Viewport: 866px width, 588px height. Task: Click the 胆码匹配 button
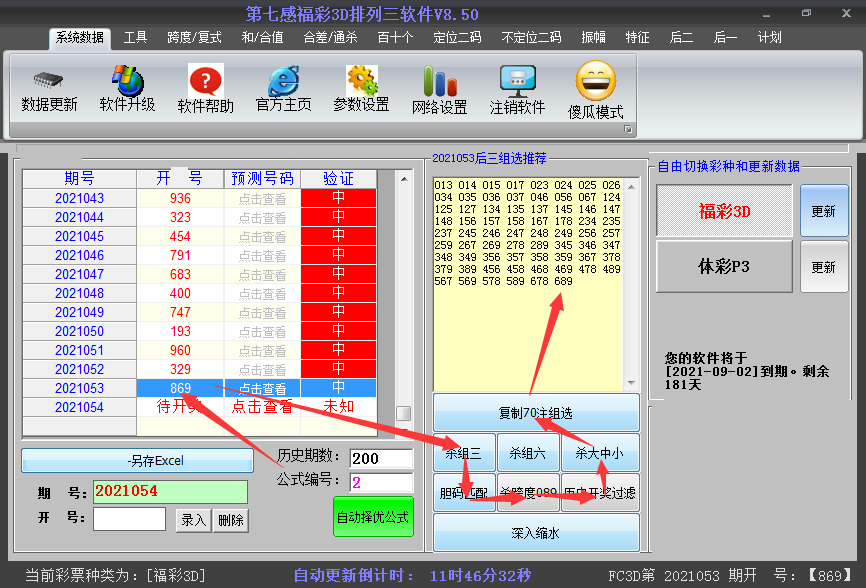coord(464,492)
